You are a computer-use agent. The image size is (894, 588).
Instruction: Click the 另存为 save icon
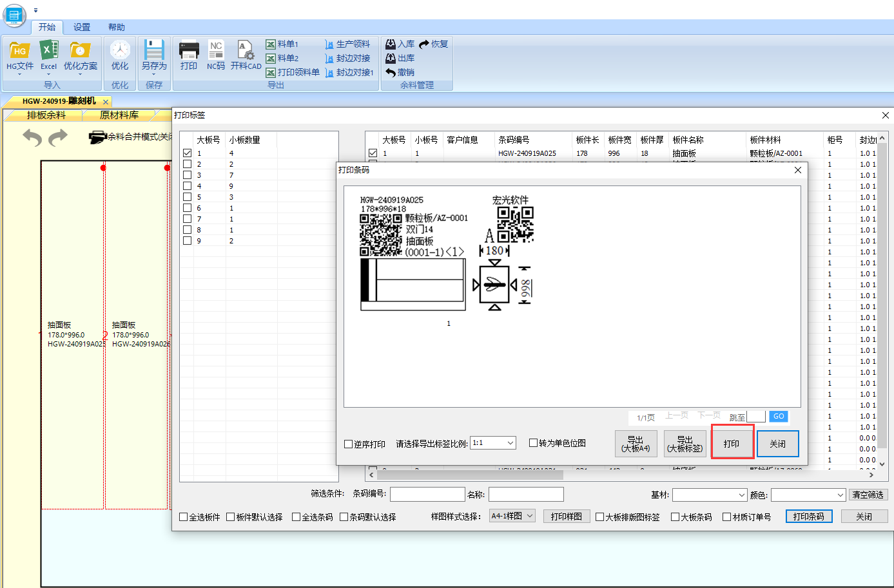pyautogui.click(x=154, y=50)
